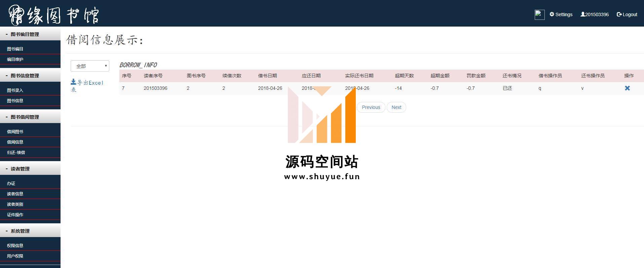Click the 还书操作员 column header
Viewport: 644px width, 268px height.
click(x=593, y=76)
